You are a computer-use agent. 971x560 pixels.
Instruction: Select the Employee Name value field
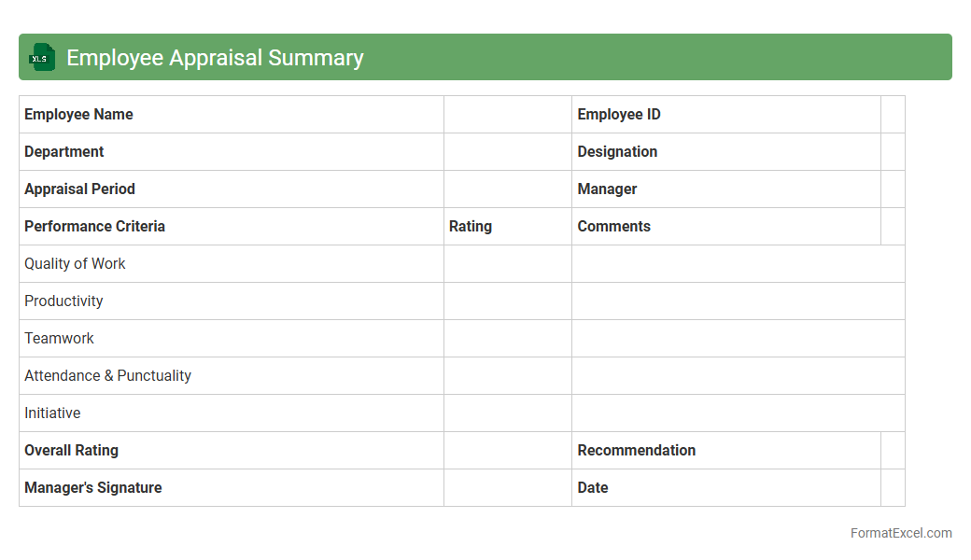[507, 115]
